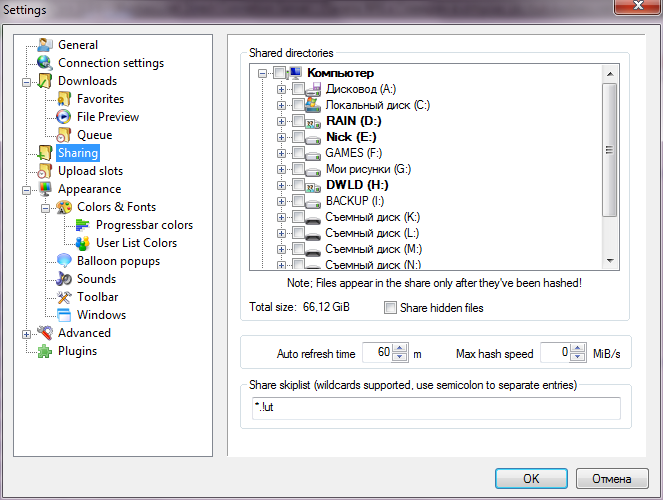Check the Компьютер root checkbox
The width and height of the screenshot is (663, 500).
point(279,73)
